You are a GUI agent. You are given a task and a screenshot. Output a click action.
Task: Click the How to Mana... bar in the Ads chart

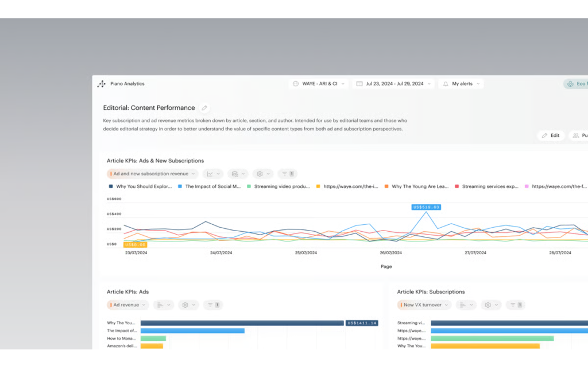click(x=153, y=338)
